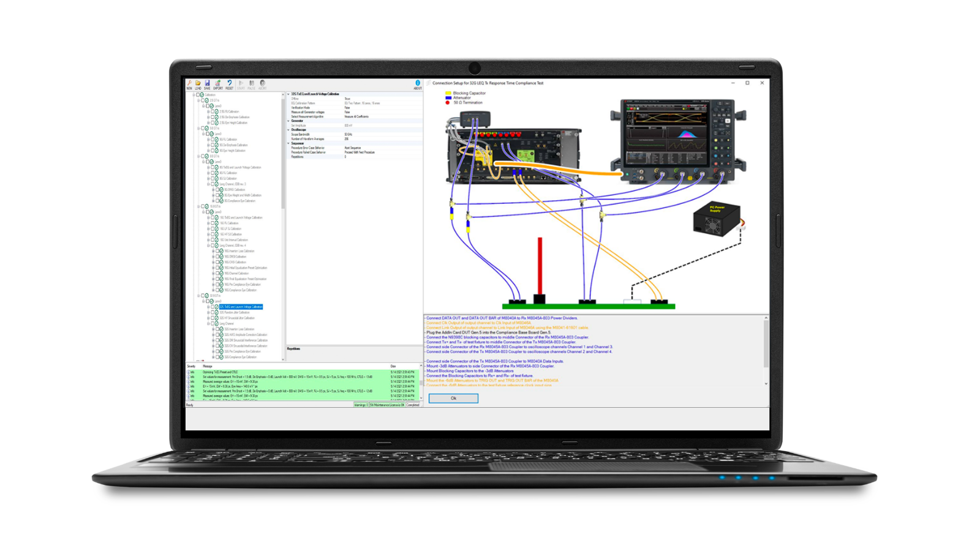This screenshot has width=980, height=551.
Task: Open the ABOUT info icon
Action: [x=418, y=83]
